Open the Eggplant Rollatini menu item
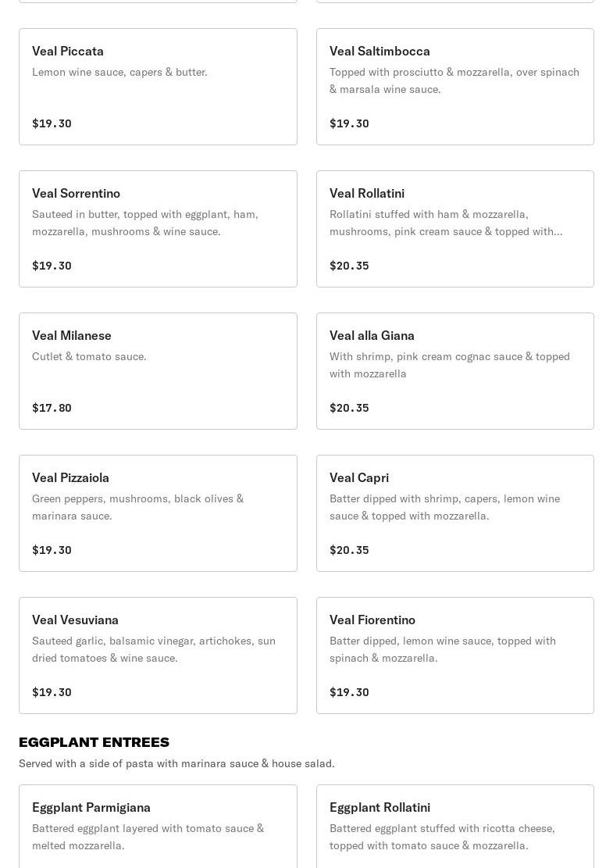613x868 pixels. 454,828
